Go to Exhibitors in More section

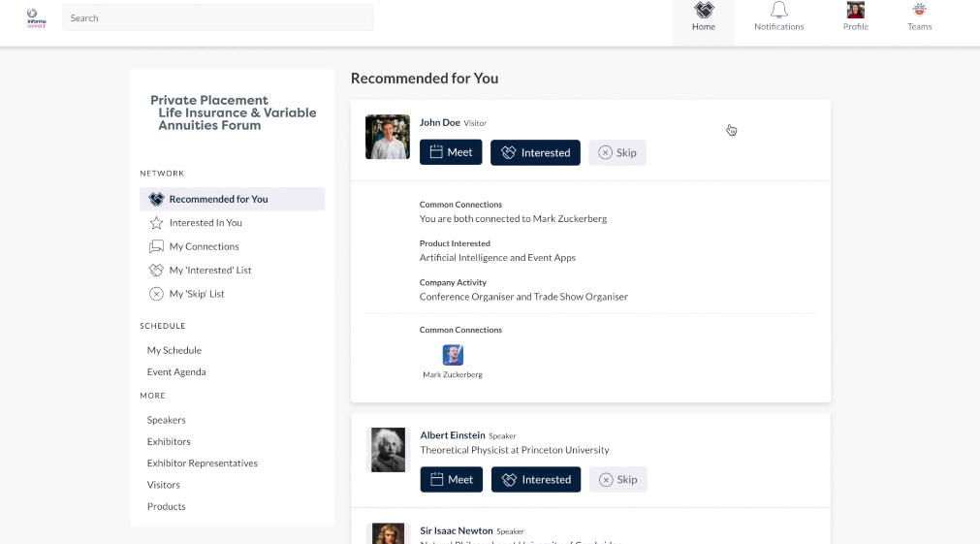[x=169, y=442]
